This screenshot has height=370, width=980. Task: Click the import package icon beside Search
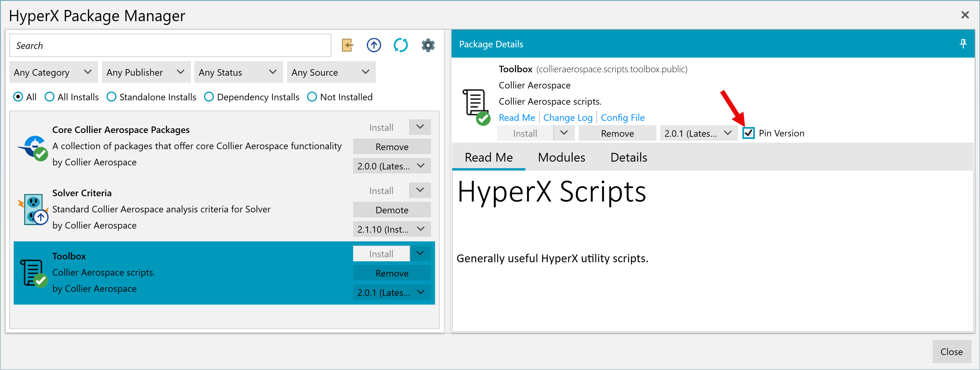(x=347, y=45)
